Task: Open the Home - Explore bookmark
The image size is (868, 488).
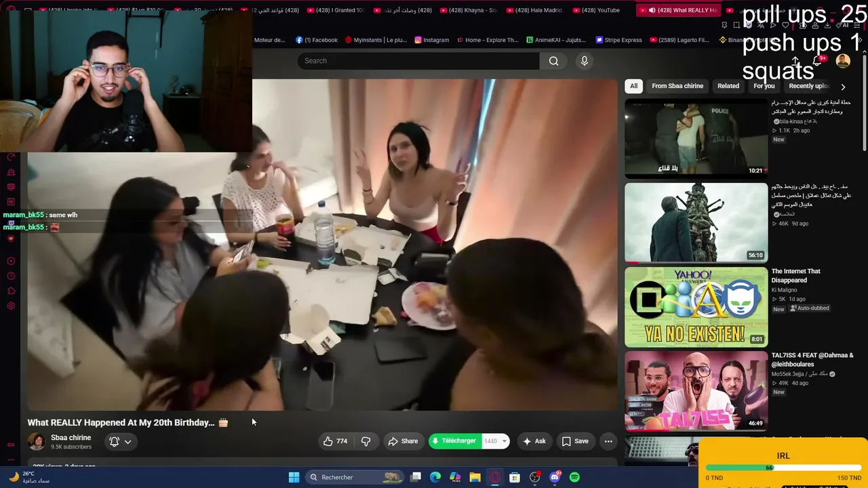Action: point(488,40)
